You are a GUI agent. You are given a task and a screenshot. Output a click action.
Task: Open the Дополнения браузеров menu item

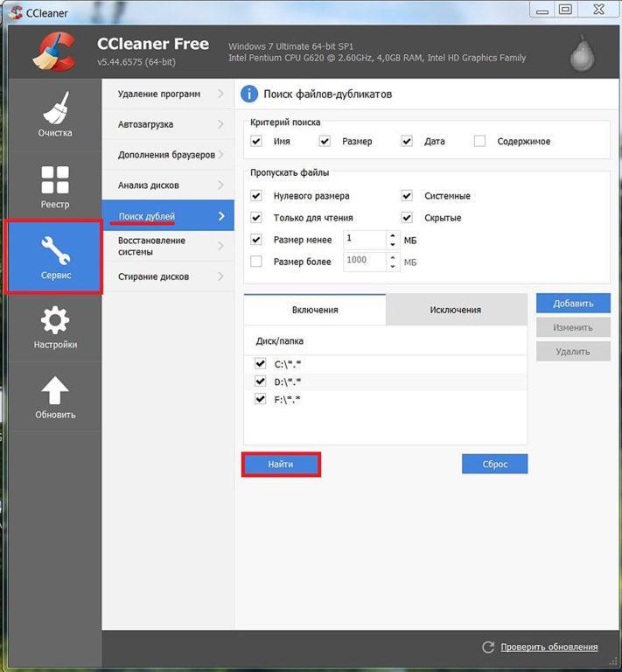click(168, 155)
